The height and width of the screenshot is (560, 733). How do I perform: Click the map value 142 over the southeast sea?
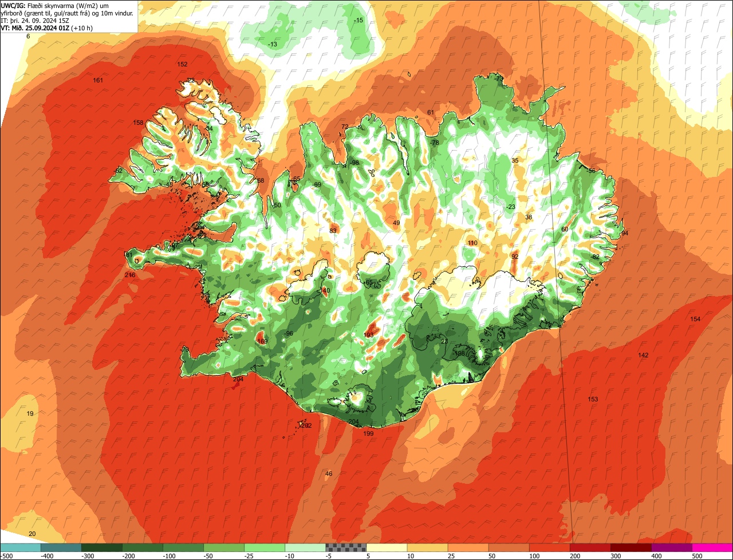point(643,355)
